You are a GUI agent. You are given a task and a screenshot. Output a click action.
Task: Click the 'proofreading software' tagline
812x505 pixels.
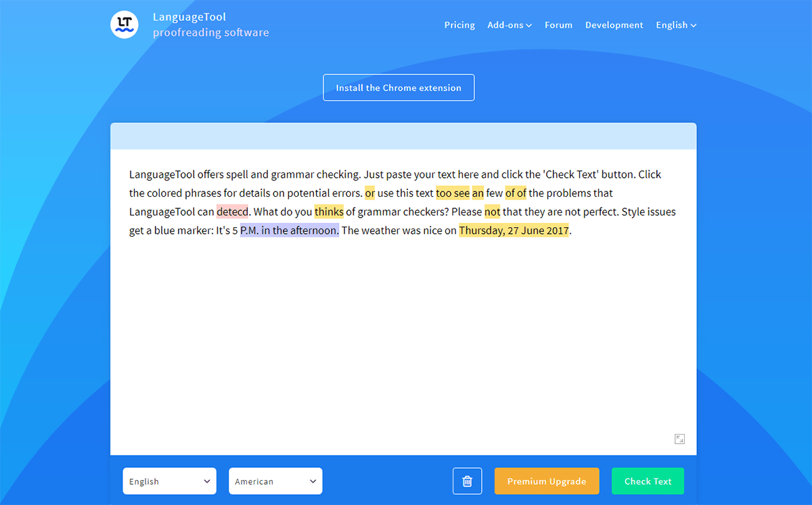point(210,32)
